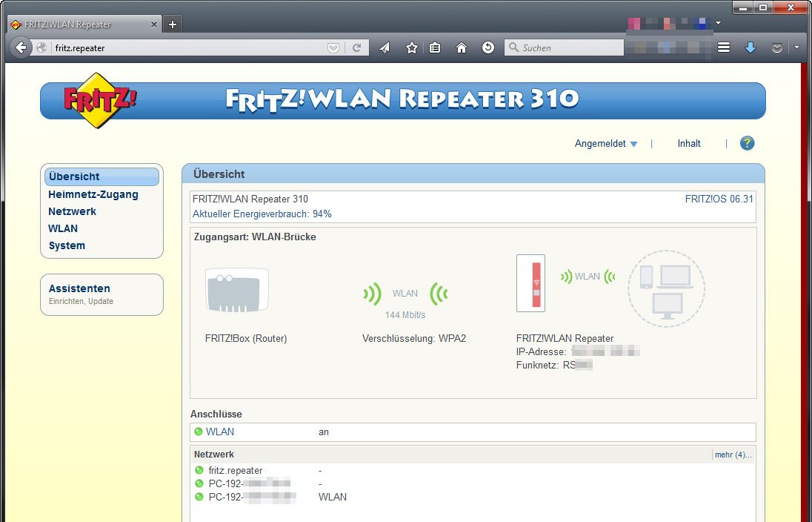Click the FRITZ!Box router image
Viewport: 812px width, 522px height.
click(x=236, y=290)
